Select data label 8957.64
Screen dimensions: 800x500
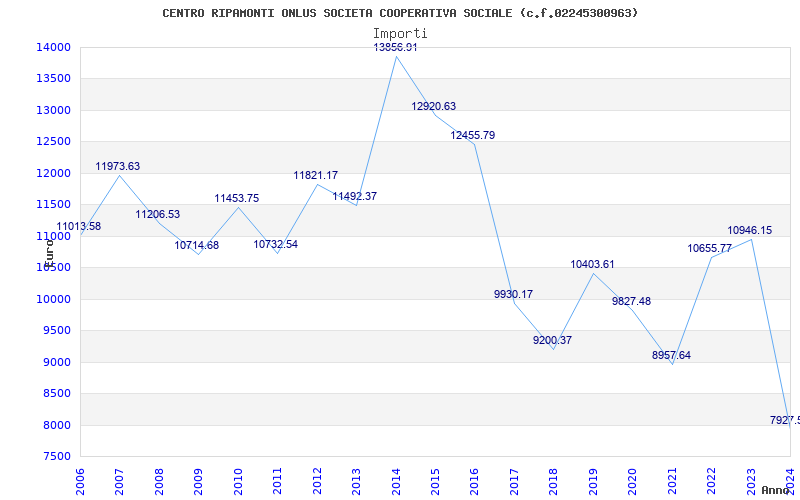coord(671,356)
